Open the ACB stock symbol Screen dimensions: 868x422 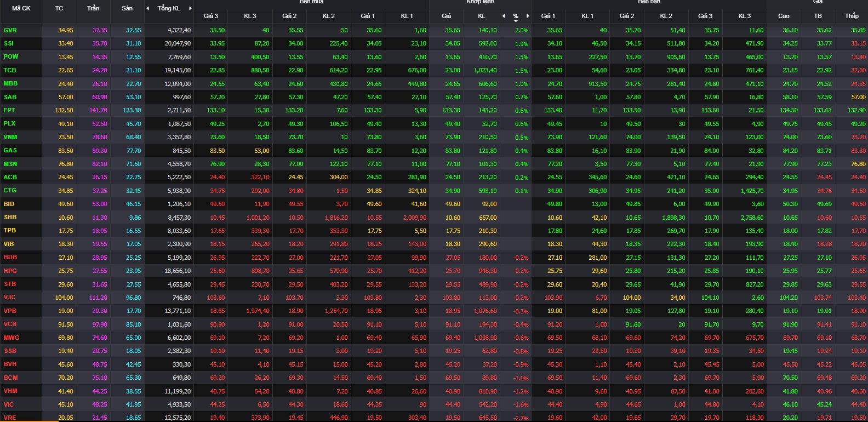click(x=10, y=177)
